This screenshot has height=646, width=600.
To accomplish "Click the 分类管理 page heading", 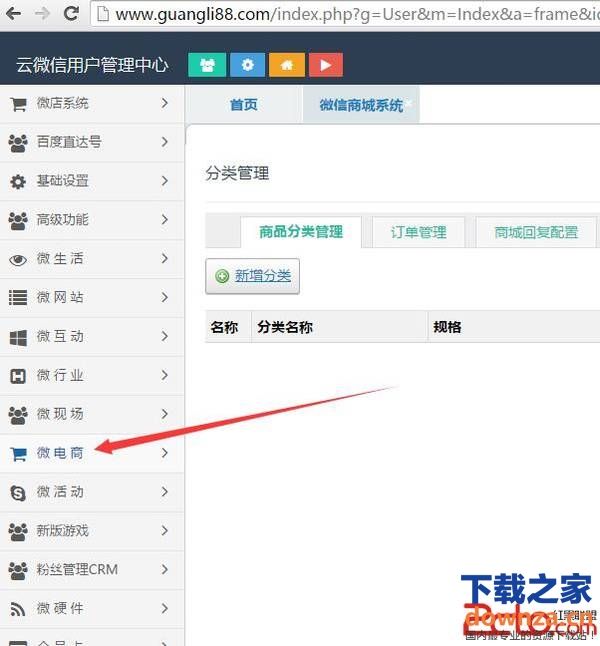I will click(x=237, y=173).
